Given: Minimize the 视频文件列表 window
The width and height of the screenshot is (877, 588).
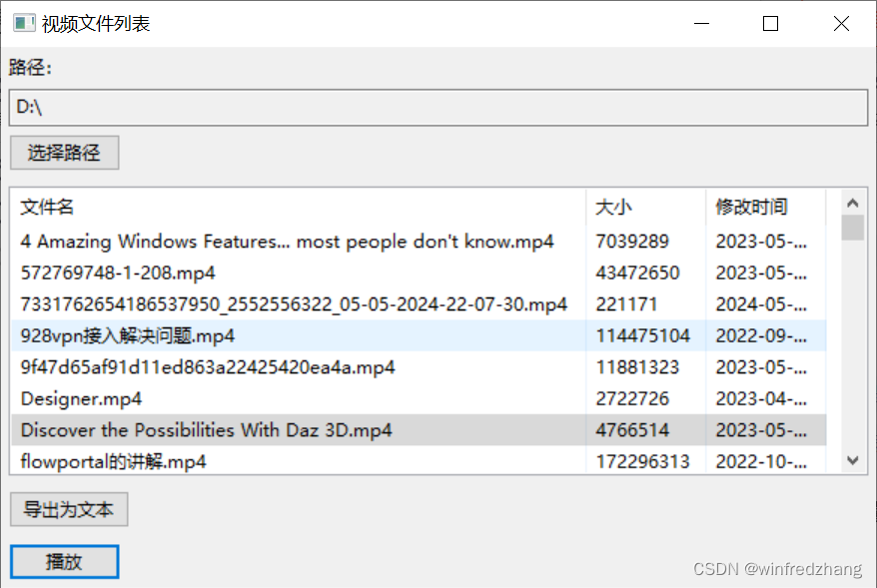Looking at the screenshot, I should 701,24.
